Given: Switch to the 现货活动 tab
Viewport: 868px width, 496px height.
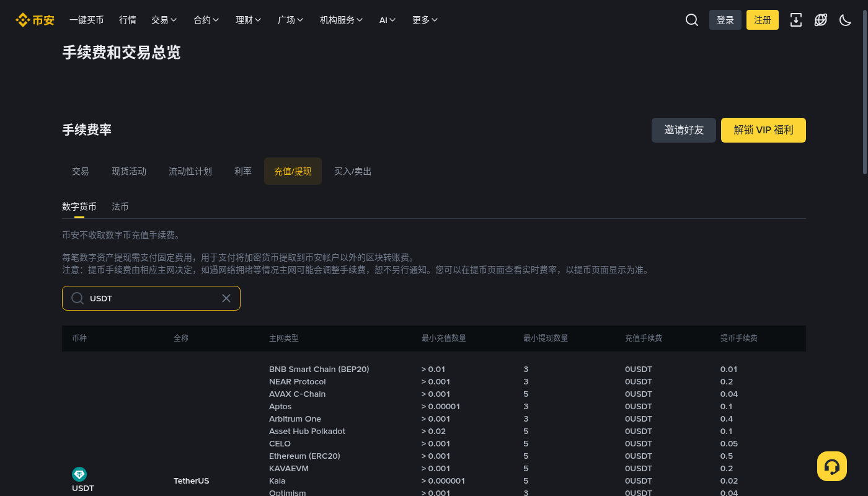Looking at the screenshot, I should click(x=129, y=171).
